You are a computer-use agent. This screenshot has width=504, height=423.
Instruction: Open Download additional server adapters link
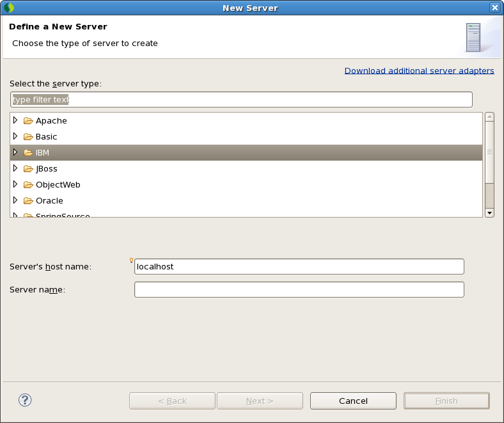[x=419, y=71]
